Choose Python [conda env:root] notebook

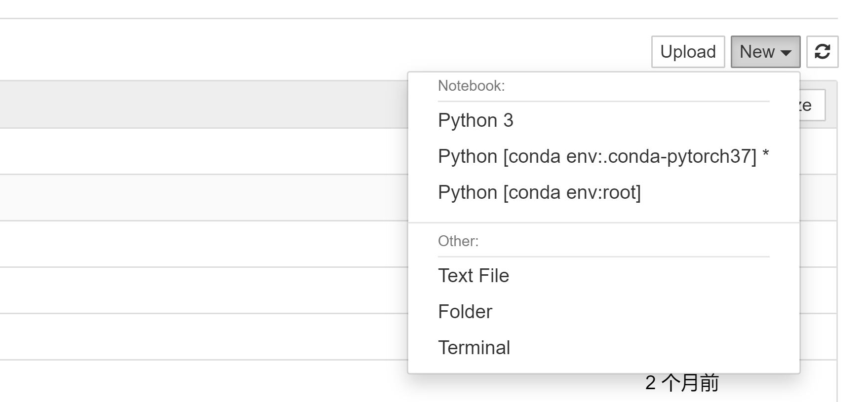[539, 192]
